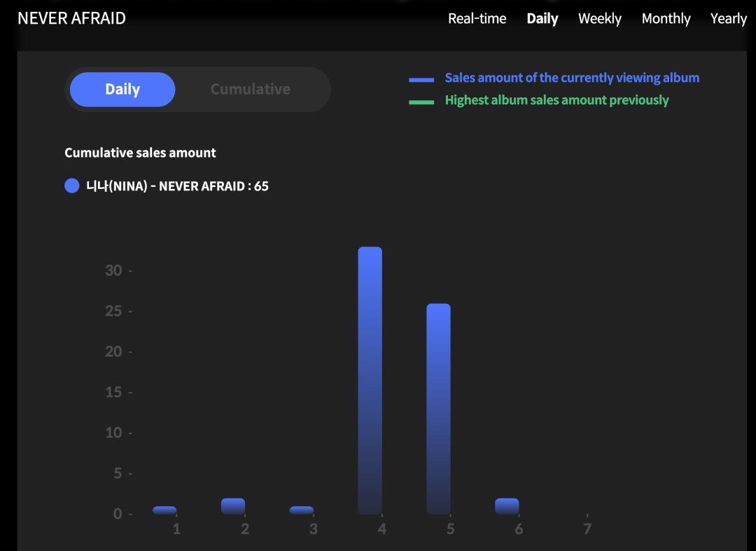Click the blue current album legend line

coord(421,80)
